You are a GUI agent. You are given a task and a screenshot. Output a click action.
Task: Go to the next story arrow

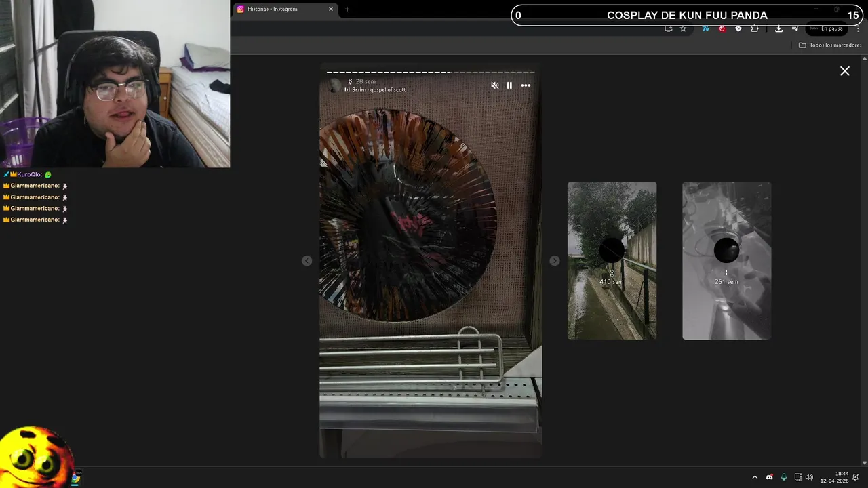click(555, 261)
